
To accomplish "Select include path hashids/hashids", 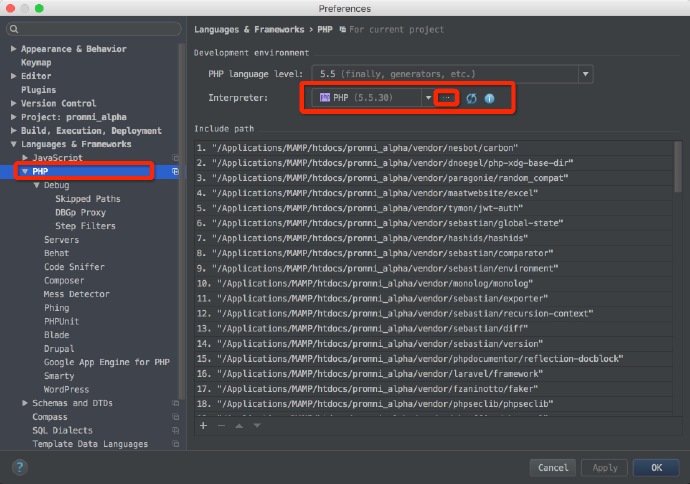I will (x=433, y=238).
